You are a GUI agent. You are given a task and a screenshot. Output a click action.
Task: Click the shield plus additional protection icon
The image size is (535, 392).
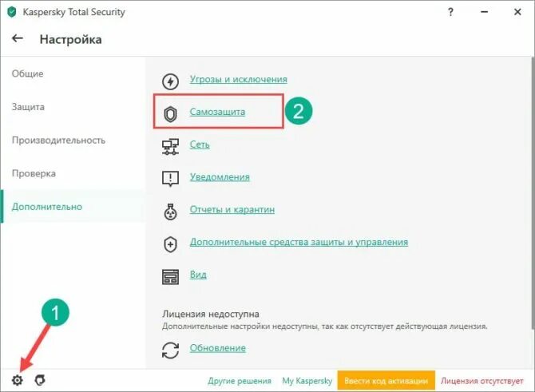point(170,244)
